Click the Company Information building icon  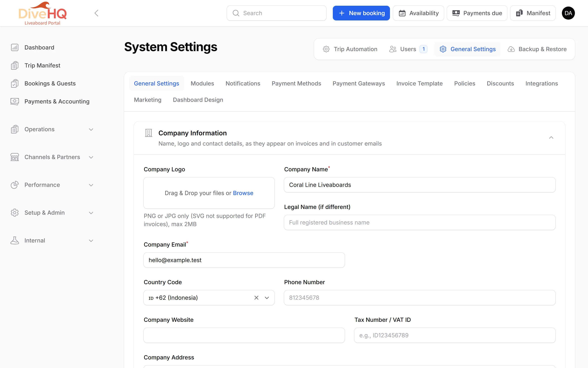(x=148, y=133)
